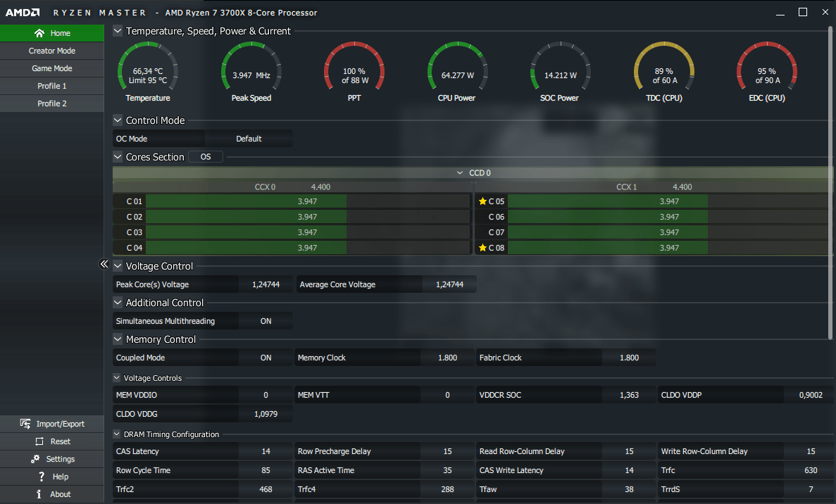Click the CLDO VDDP value 0,9002
The image size is (836, 504).
pos(811,395)
